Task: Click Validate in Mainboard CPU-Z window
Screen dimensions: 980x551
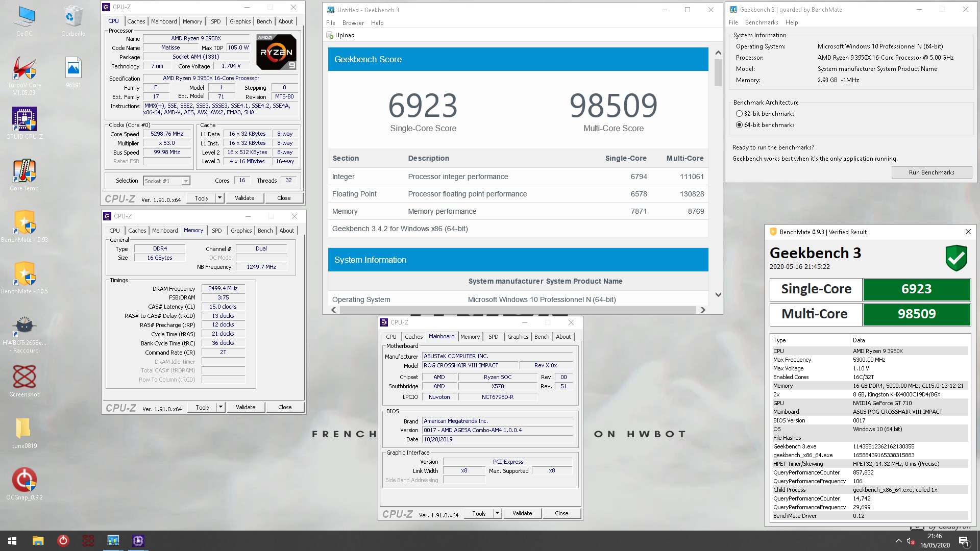Action: [x=522, y=513]
